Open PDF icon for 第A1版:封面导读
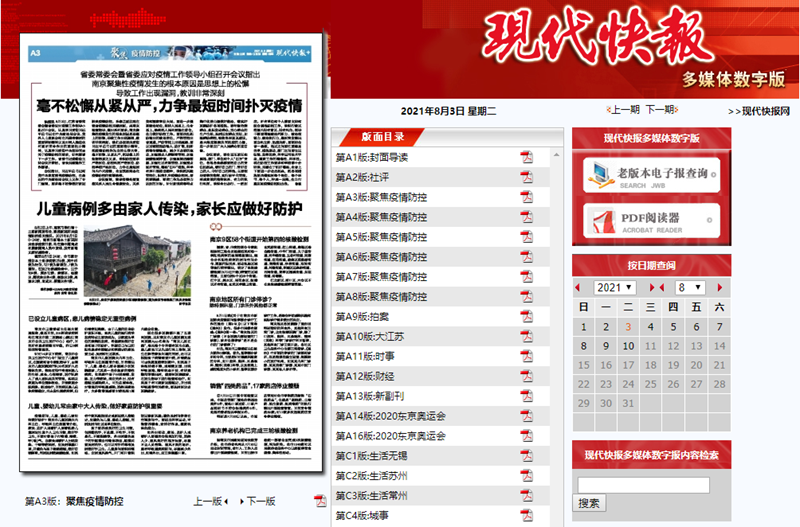800x527 pixels. (527, 157)
